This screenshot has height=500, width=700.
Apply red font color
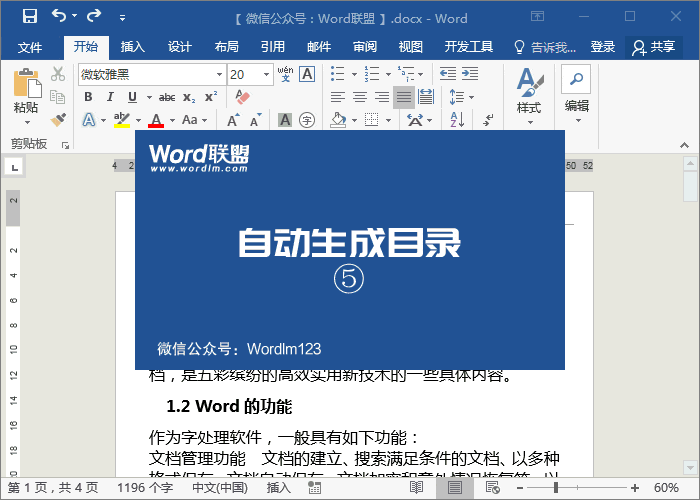[x=156, y=120]
